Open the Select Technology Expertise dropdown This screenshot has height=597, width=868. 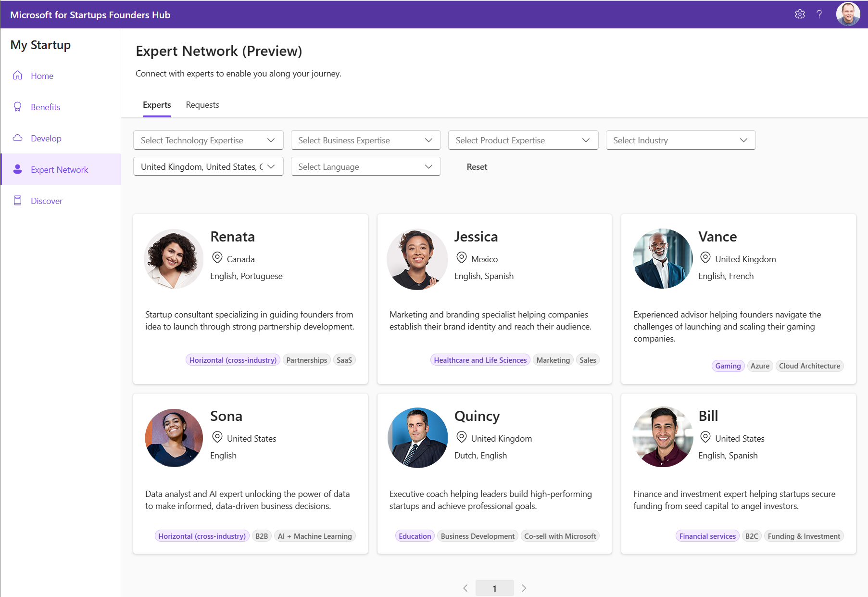tap(208, 140)
